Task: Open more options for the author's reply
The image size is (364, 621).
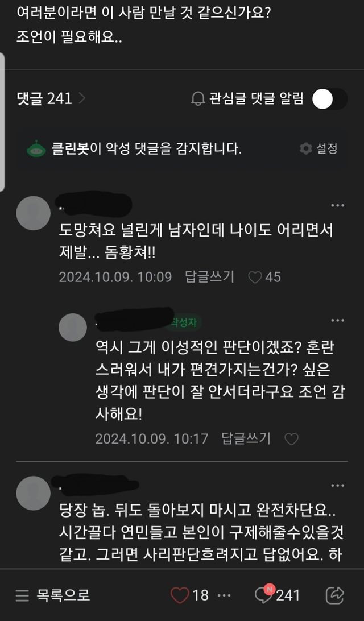Action: click(x=337, y=320)
